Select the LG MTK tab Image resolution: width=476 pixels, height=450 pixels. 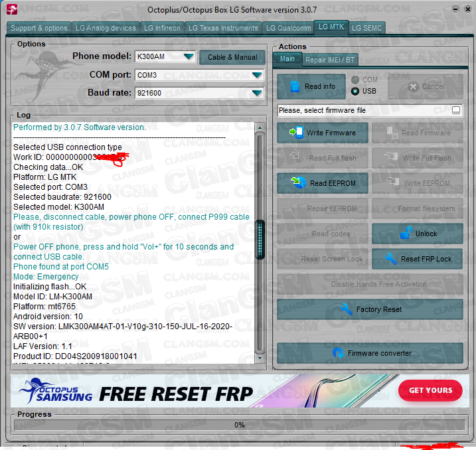click(331, 27)
